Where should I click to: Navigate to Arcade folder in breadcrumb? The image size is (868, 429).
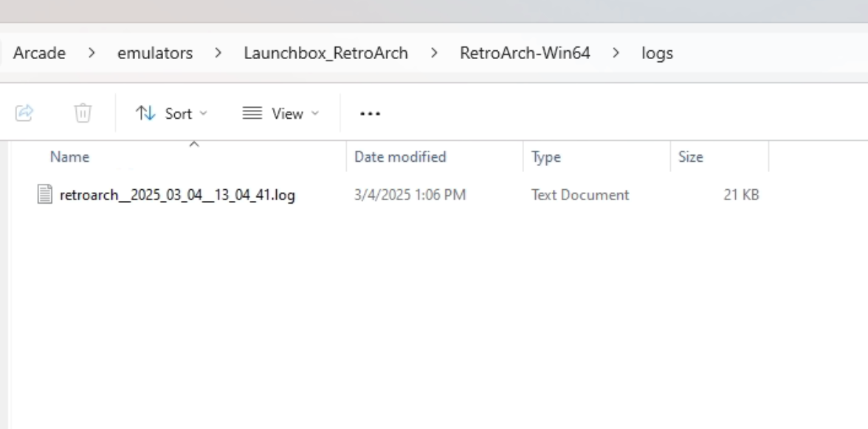(x=39, y=53)
